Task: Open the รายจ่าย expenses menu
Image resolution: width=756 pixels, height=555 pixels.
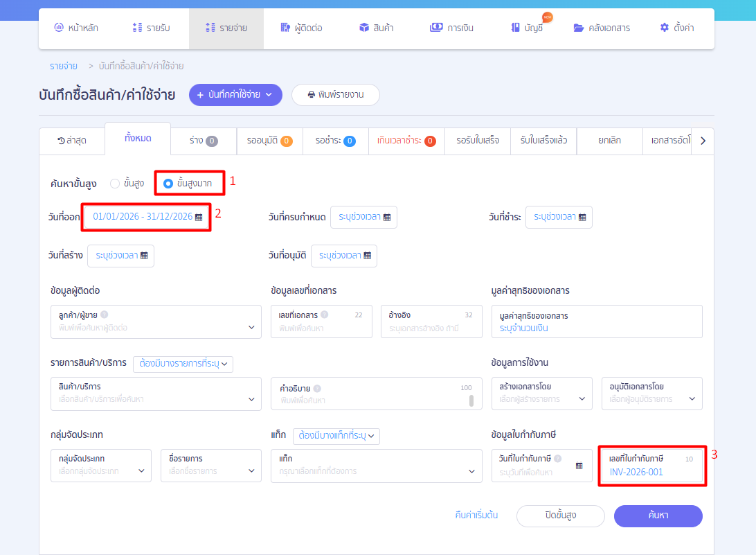Action: (226, 28)
